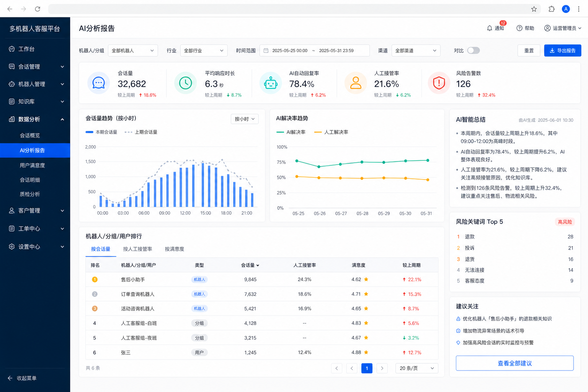The width and height of the screenshot is (588, 392).
Task: Click the 导出报告 button
Action: [563, 51]
